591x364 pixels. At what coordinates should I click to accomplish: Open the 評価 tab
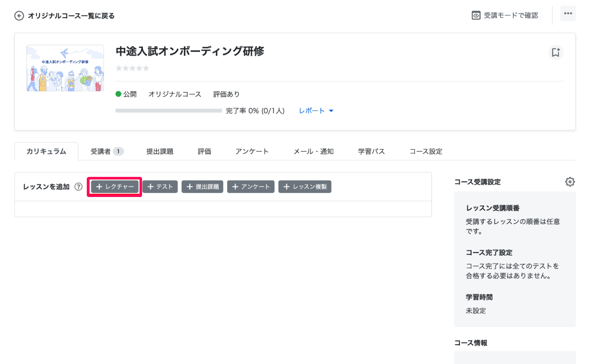(x=204, y=151)
